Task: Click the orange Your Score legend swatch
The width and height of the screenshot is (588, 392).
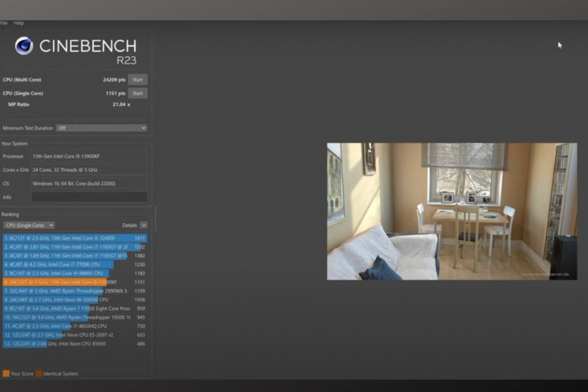Action: point(6,373)
